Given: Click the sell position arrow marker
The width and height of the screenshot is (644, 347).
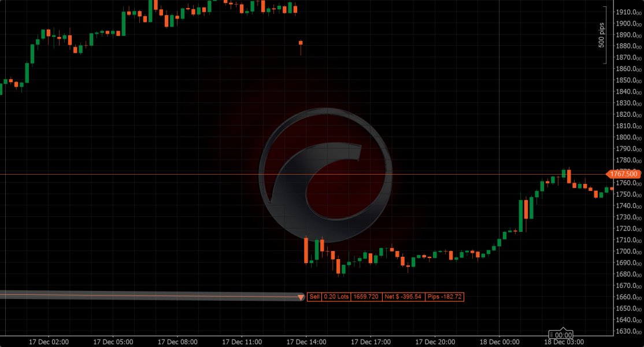Looking at the screenshot, I should pyautogui.click(x=301, y=297).
